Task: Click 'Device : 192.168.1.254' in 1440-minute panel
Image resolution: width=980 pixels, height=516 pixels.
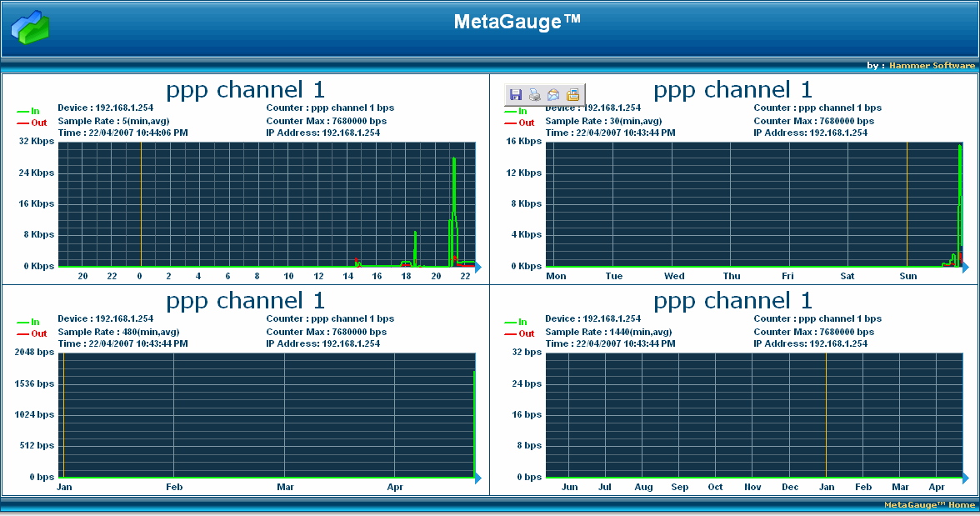Action: pos(593,318)
